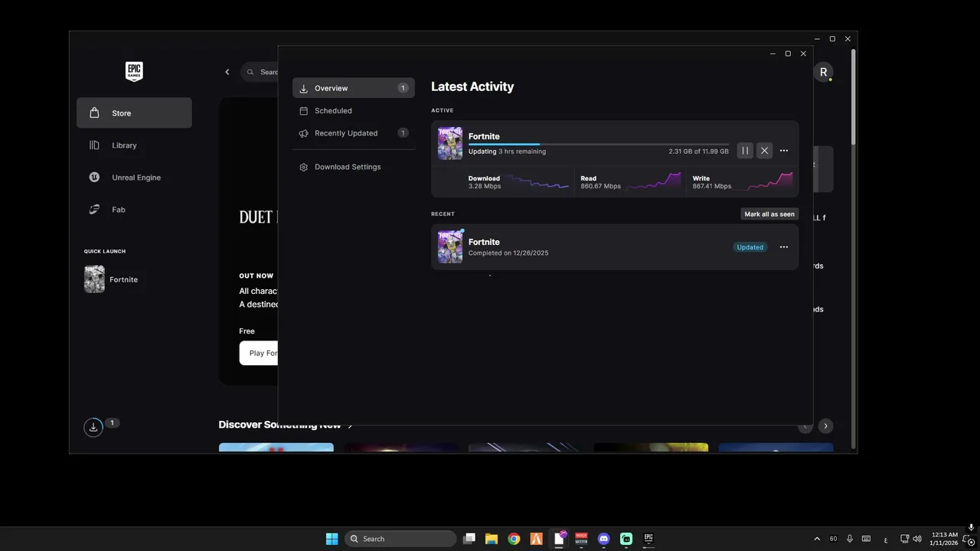Open the Discover Something New link

[x=285, y=425]
